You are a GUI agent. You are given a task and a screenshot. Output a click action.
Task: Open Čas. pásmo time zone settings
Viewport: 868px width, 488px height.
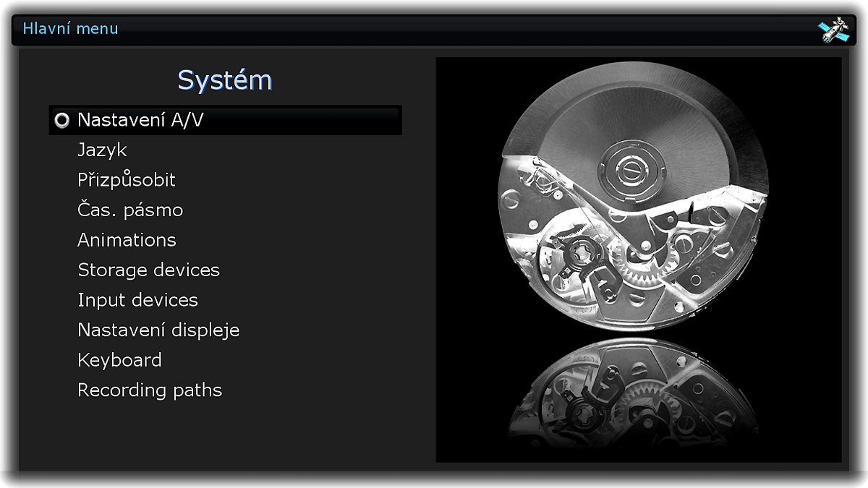tap(130, 210)
